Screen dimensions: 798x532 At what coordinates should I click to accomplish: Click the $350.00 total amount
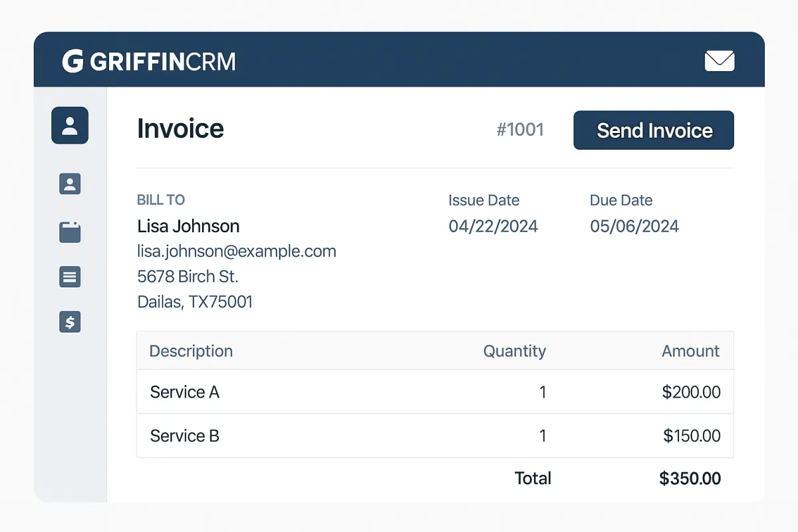pos(690,479)
